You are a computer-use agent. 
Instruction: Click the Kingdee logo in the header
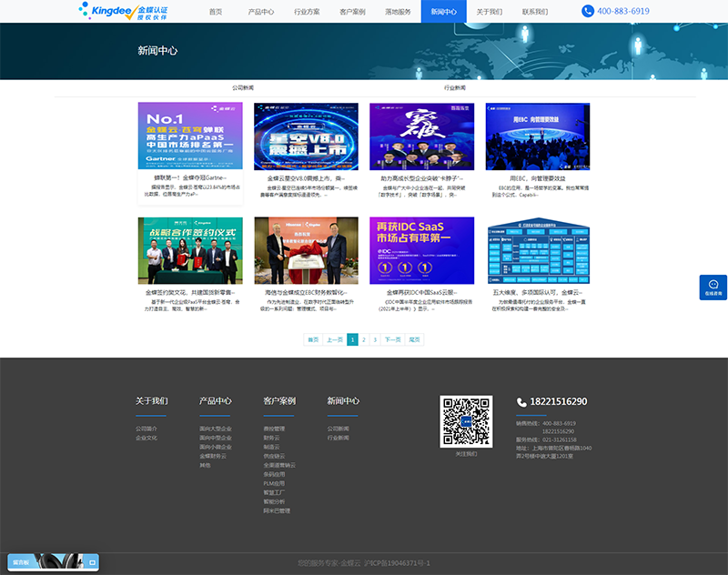pos(123,11)
